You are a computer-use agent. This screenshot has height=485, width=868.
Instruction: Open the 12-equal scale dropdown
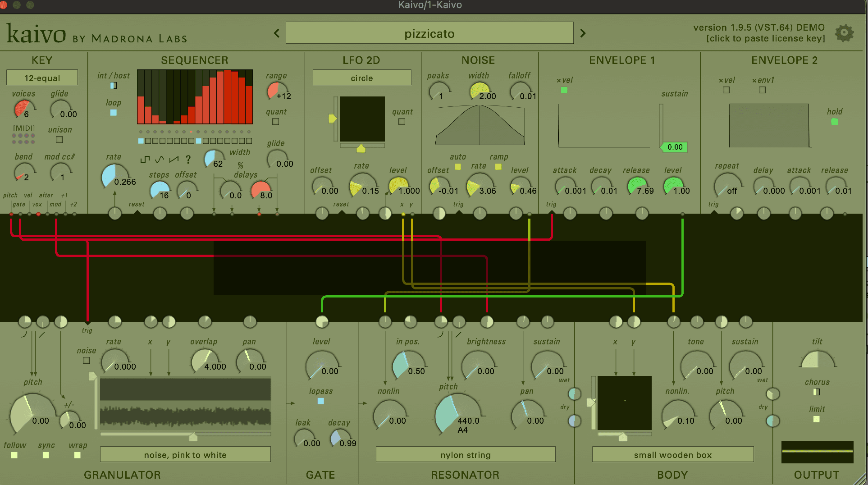coord(42,78)
